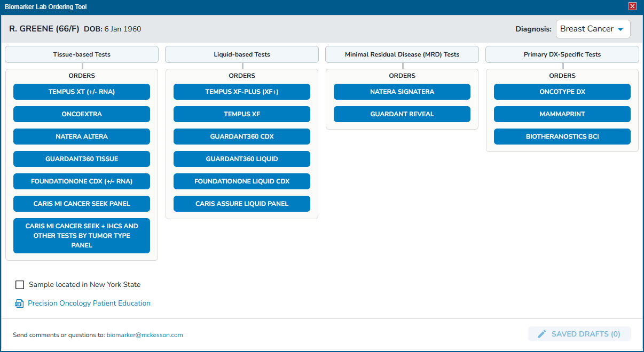Screen dimensions: 644x352
Task: Email biomarker@mckesson.com via the link
Action: coord(144,335)
